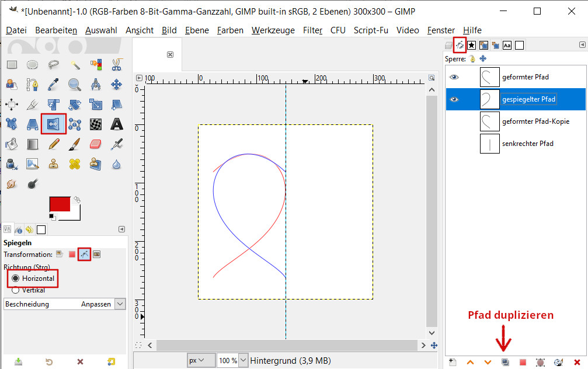Open the Werkzeuge menu
The width and height of the screenshot is (588, 369).
[273, 30]
